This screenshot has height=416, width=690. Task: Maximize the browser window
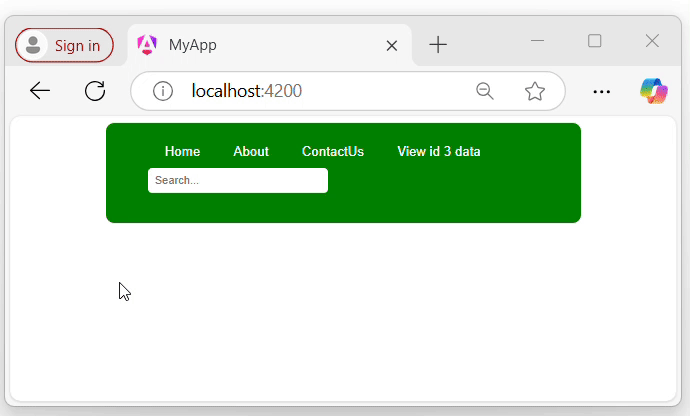tap(595, 41)
